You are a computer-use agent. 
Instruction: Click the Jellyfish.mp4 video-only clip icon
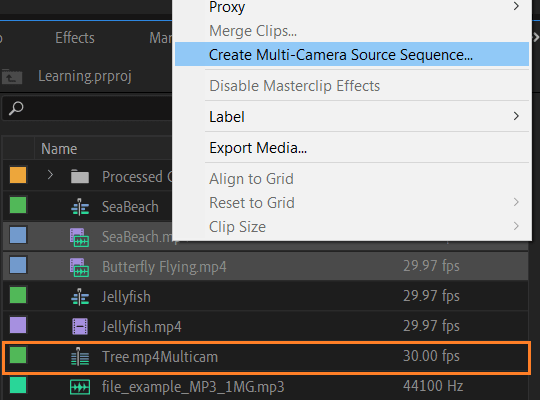coord(80,327)
